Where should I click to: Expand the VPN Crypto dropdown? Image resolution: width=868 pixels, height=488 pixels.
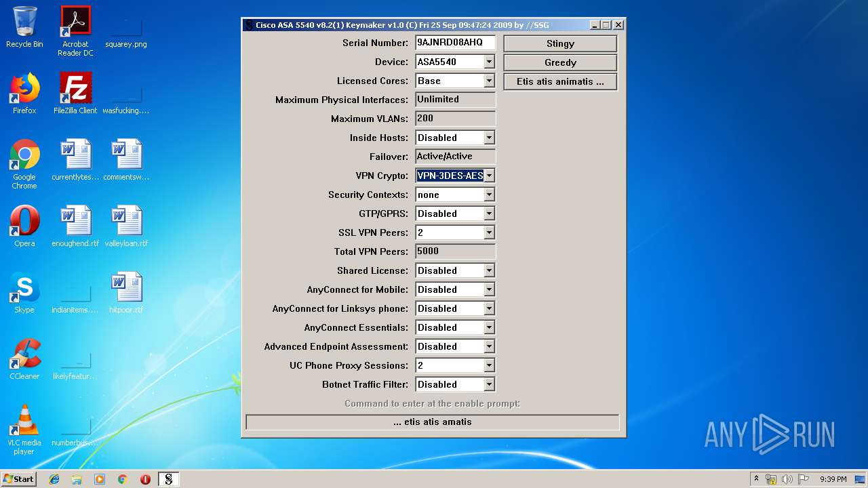pyautogui.click(x=489, y=176)
